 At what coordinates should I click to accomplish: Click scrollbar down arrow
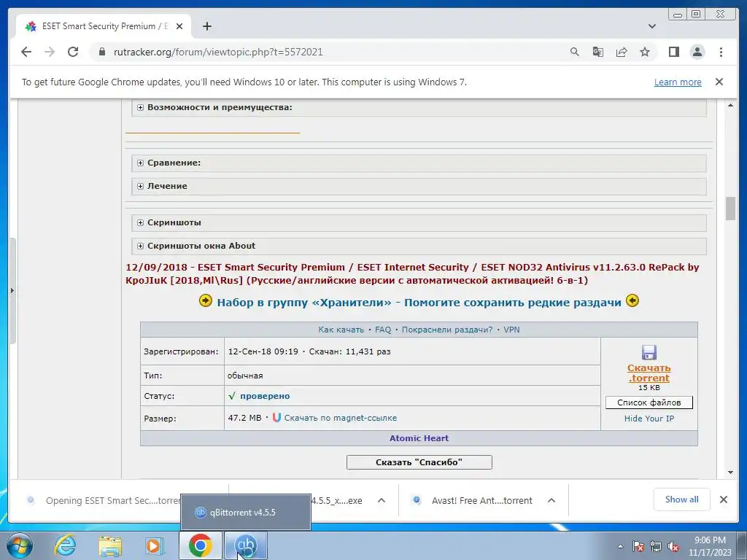pos(730,472)
